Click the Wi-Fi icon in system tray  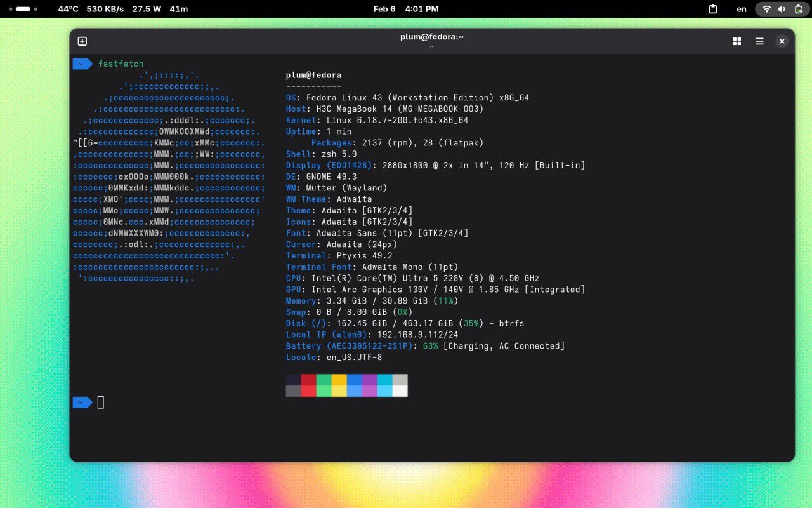click(766, 9)
